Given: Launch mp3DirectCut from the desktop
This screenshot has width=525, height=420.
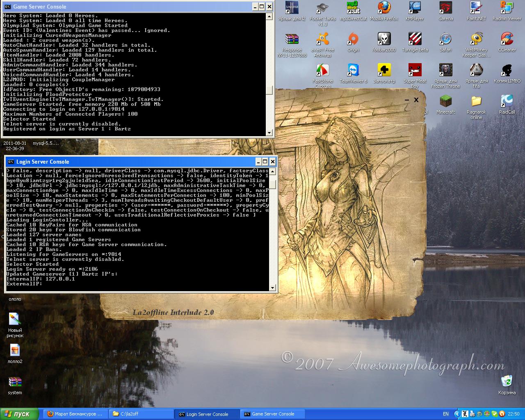Looking at the screenshot, I should (353, 11).
